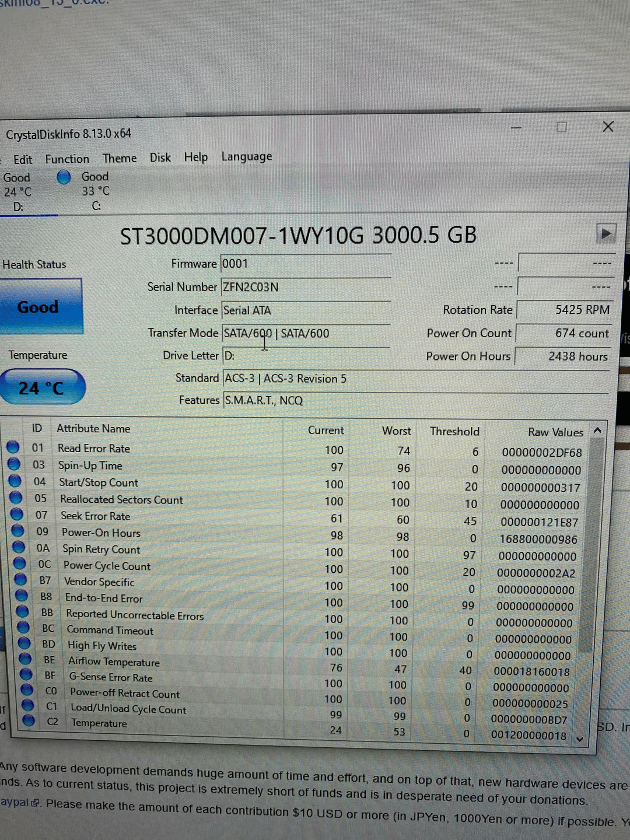Image resolution: width=630 pixels, height=840 pixels.
Task: Click the Threshold column header
Action: pyautogui.click(x=454, y=431)
